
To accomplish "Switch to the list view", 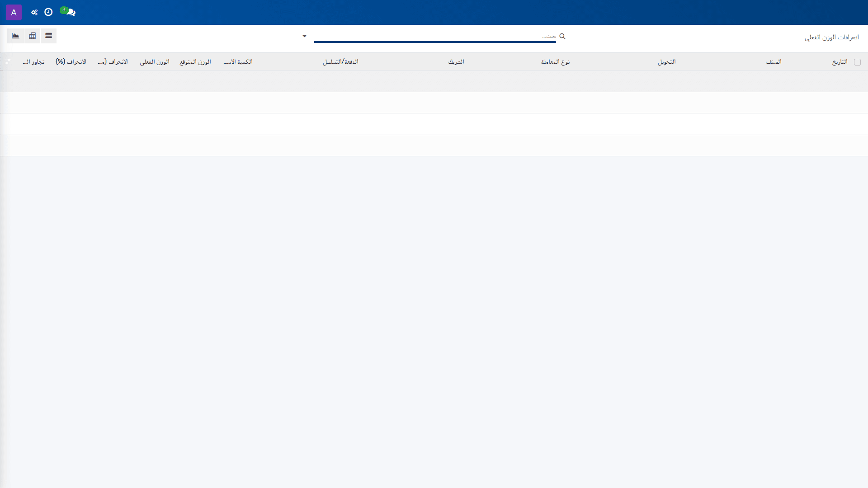I will pos(48,36).
